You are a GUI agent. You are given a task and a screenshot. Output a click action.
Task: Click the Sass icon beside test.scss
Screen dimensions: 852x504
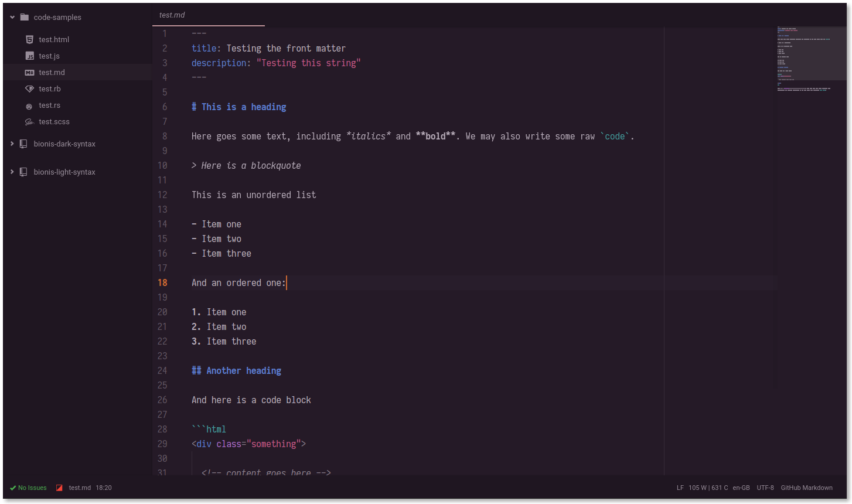(x=29, y=122)
